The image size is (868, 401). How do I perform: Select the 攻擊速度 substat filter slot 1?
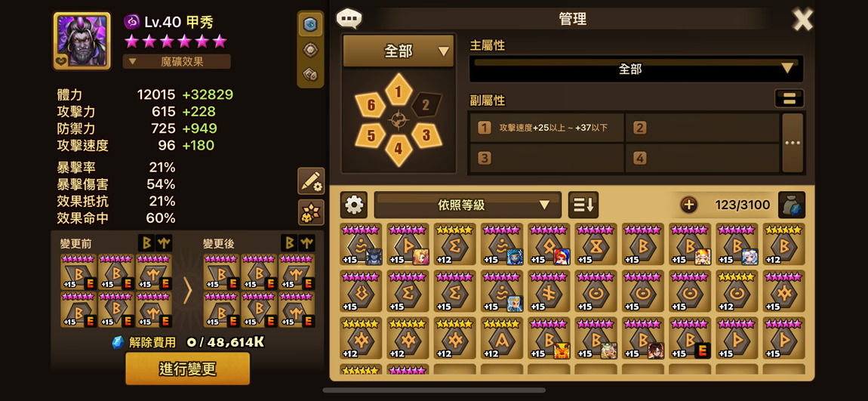click(547, 128)
